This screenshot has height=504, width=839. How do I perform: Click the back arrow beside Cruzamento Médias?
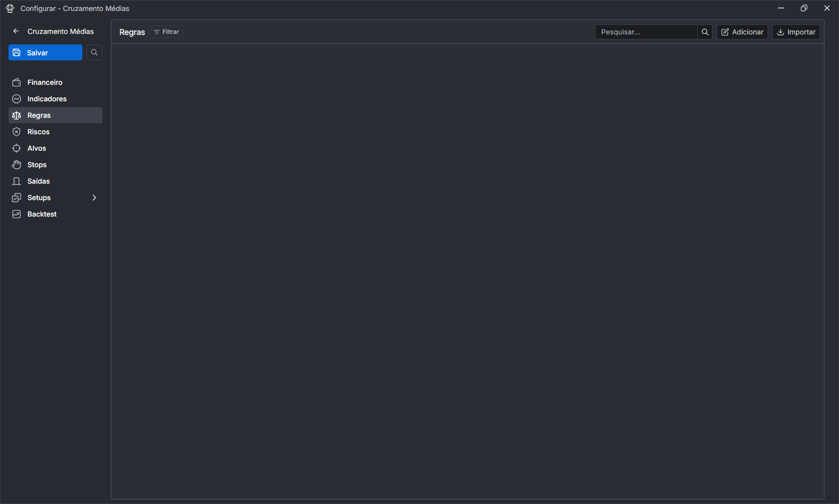[x=16, y=31]
